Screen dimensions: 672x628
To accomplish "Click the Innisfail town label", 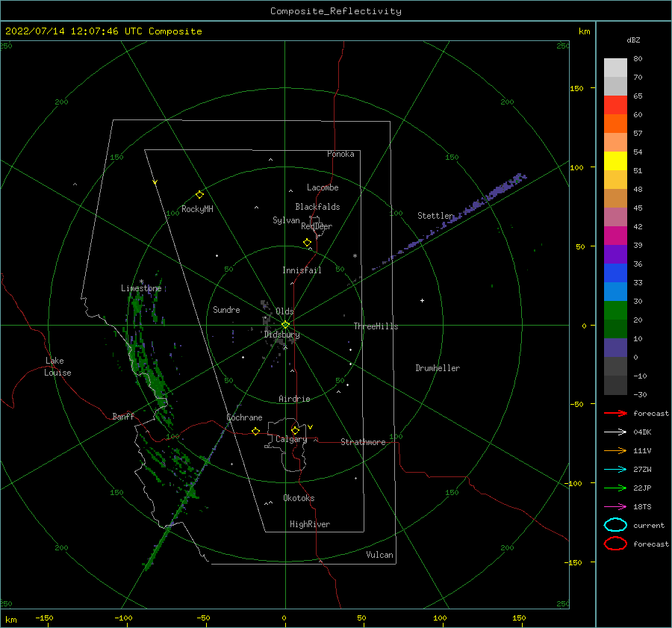I will coord(302,270).
